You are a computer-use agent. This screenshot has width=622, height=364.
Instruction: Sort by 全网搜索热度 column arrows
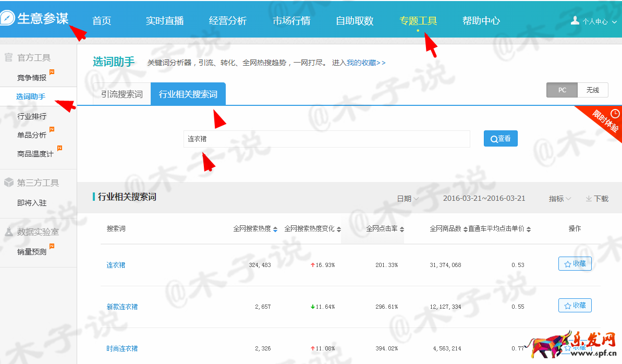[275, 229]
